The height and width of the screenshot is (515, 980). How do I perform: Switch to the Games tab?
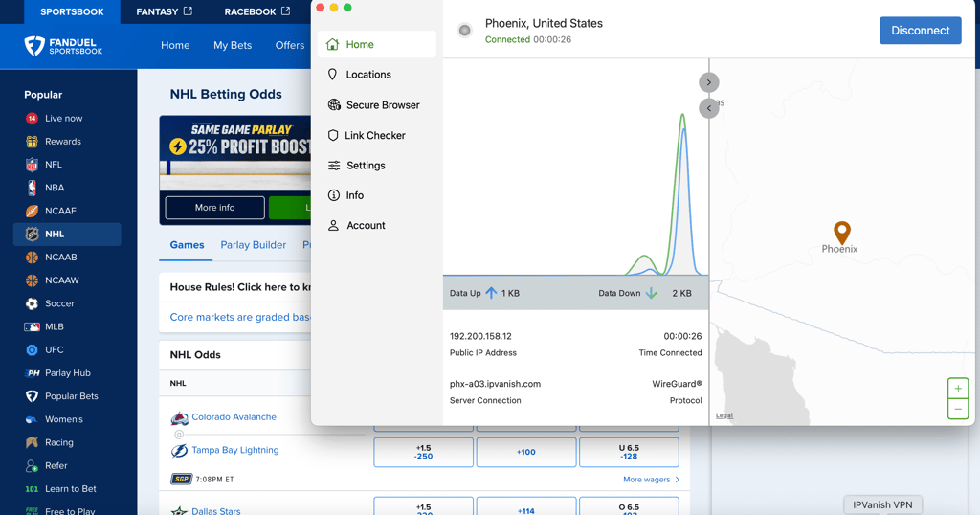coord(187,245)
